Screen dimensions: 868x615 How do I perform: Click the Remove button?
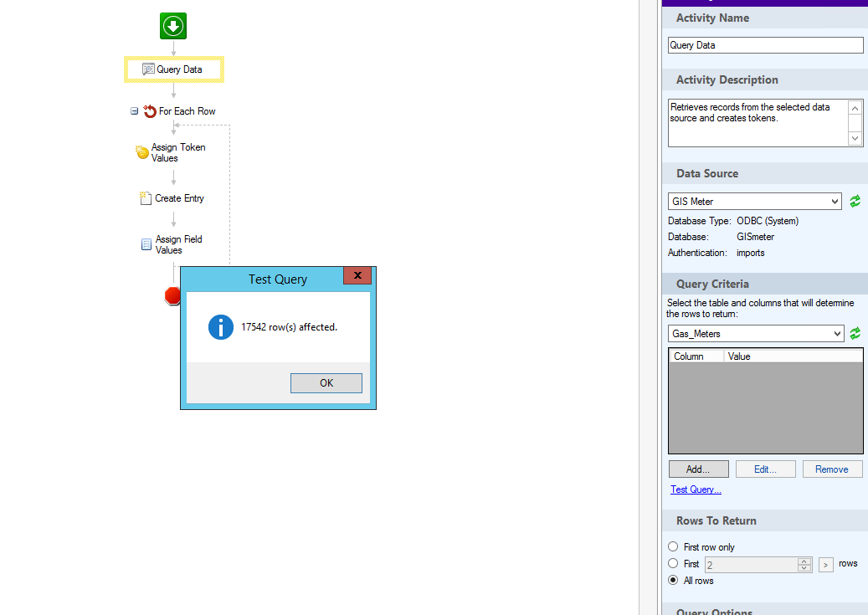pyautogui.click(x=832, y=469)
